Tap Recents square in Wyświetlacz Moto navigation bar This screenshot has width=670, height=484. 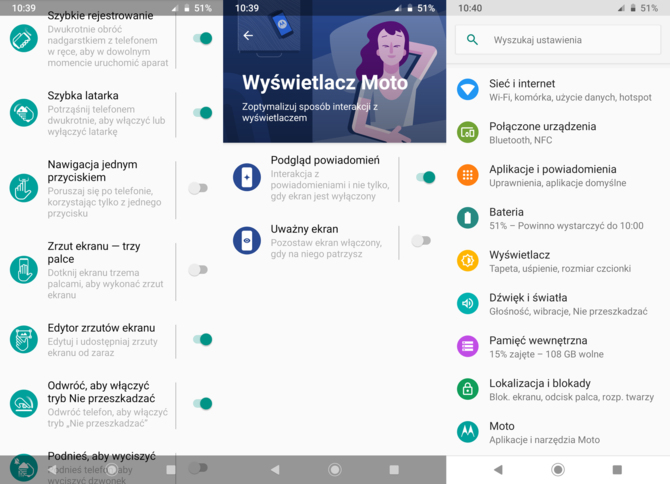click(394, 470)
